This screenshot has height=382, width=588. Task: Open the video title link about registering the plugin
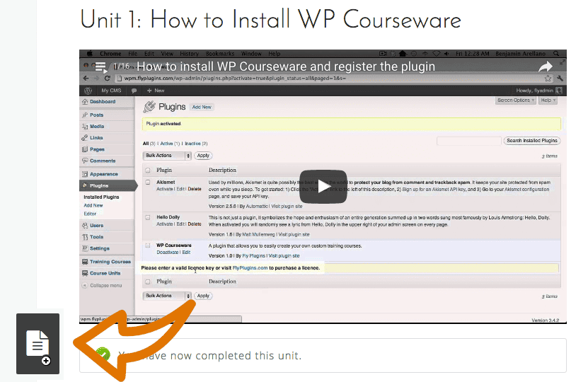285,66
